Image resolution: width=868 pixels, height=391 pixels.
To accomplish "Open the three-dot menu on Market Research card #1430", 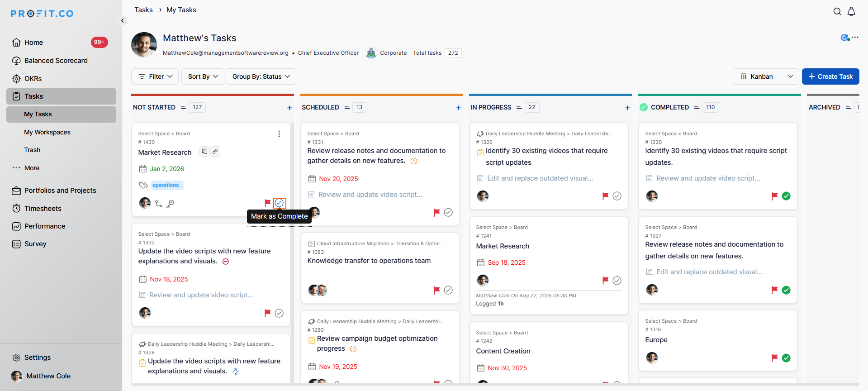I will (x=279, y=134).
